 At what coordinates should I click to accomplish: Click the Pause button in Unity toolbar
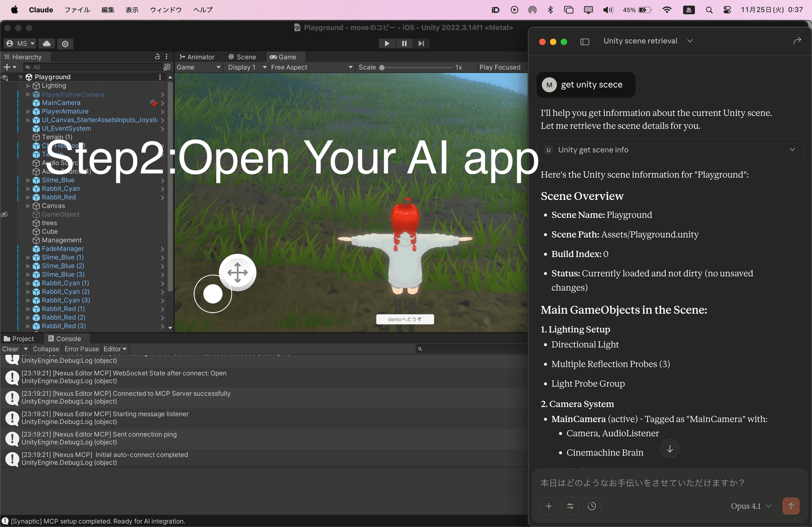tap(404, 43)
